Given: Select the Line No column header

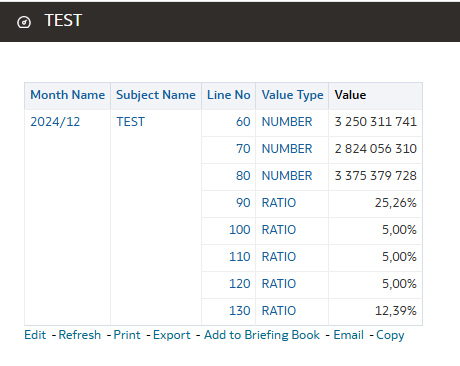Looking at the screenshot, I should pos(229,95).
